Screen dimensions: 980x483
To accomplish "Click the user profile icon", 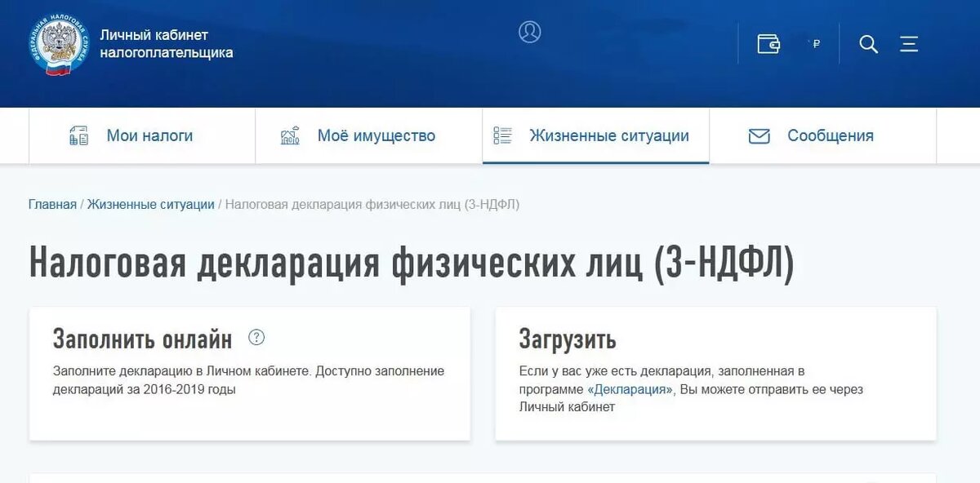I will click(530, 32).
